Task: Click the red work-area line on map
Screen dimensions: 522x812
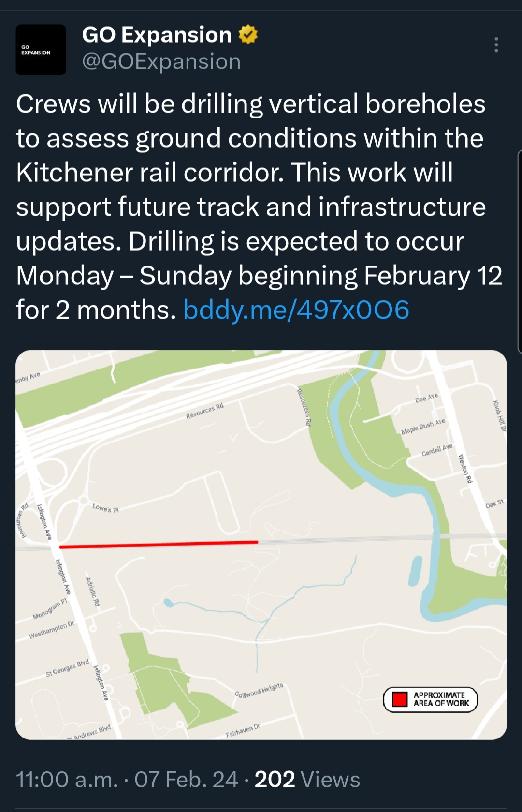Action: tap(159, 545)
